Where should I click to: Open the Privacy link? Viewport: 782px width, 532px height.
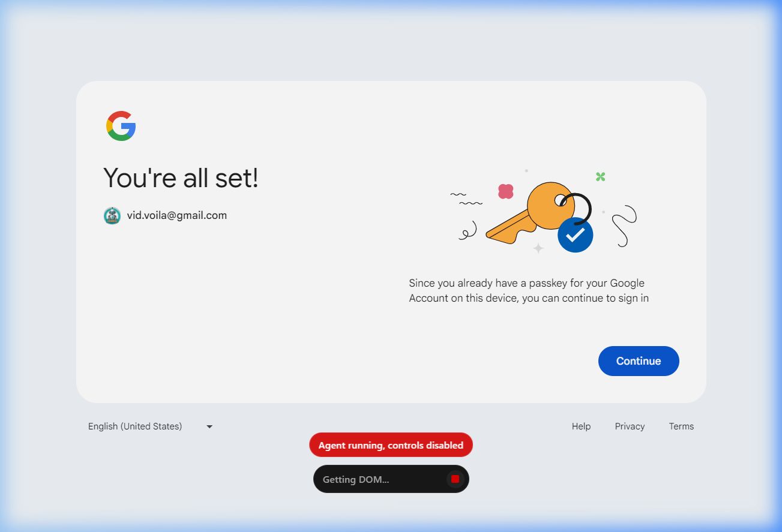[630, 426]
